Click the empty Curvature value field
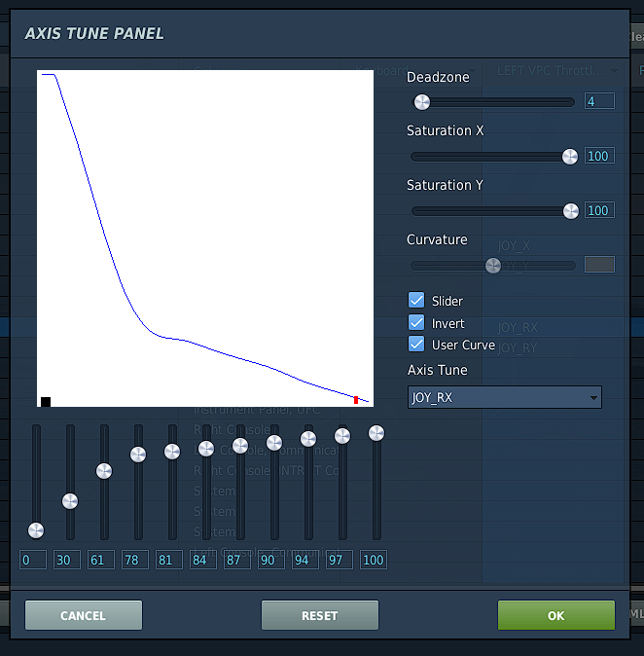This screenshot has width=644, height=656. (x=599, y=265)
